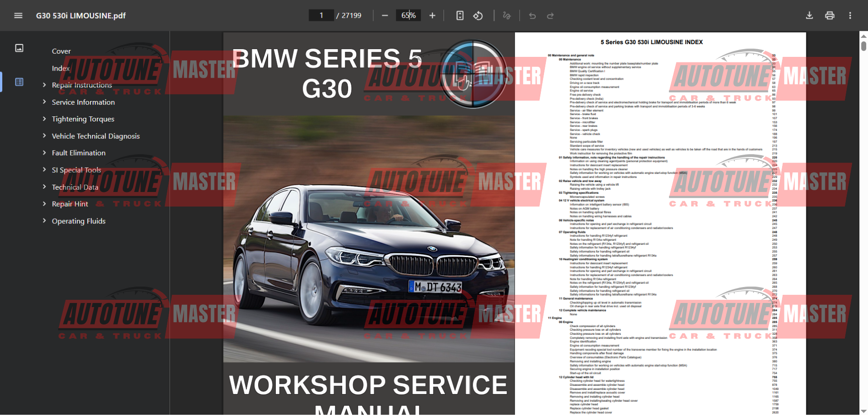Click the zoom in plus button

[432, 15]
